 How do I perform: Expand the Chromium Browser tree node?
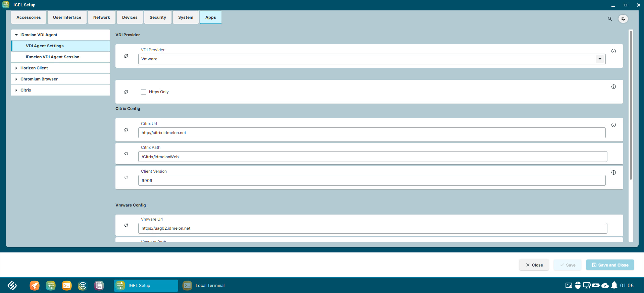(x=16, y=79)
